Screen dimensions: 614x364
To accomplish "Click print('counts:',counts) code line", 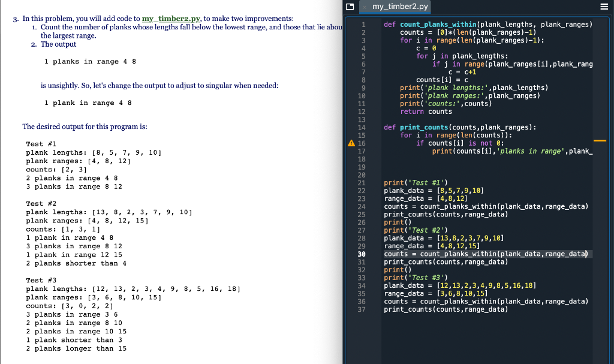I will [x=446, y=104].
